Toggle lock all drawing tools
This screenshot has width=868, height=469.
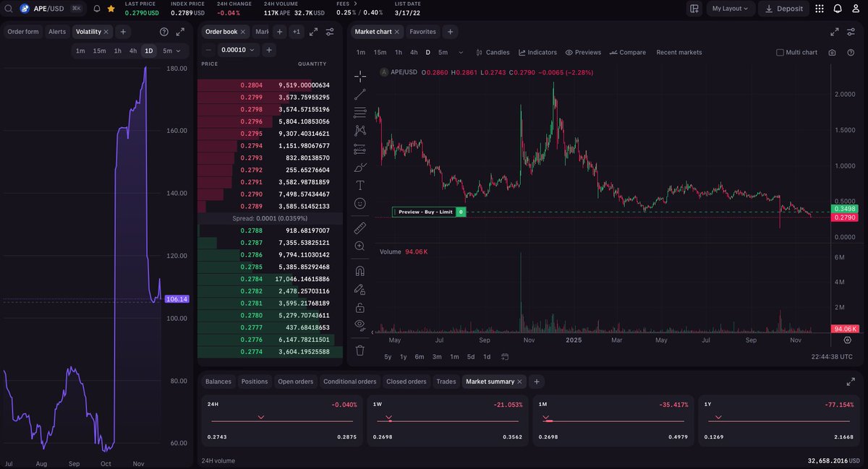tap(359, 307)
